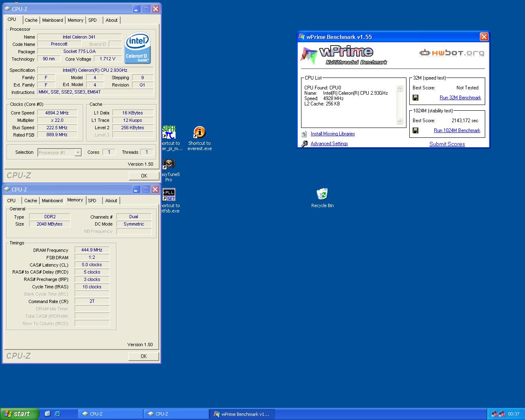Click the Bus Speed value 222.5 MHz
Viewport: 525px width, 420px height.
click(57, 128)
